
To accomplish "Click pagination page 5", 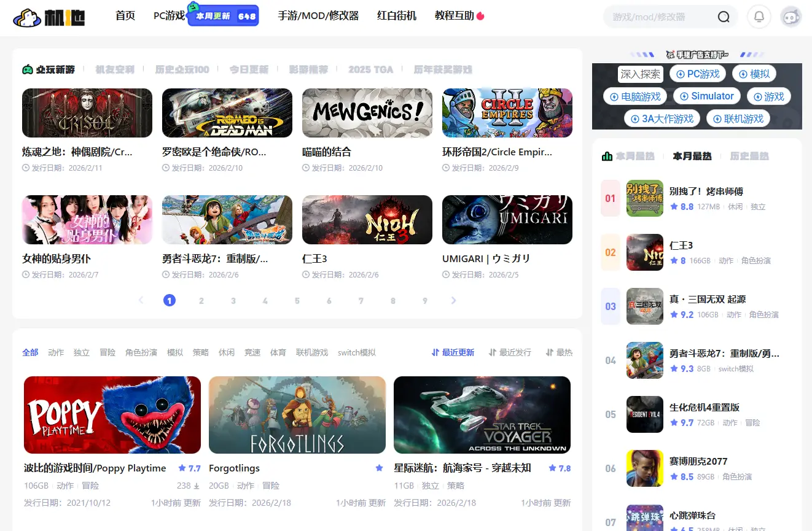I will (297, 300).
